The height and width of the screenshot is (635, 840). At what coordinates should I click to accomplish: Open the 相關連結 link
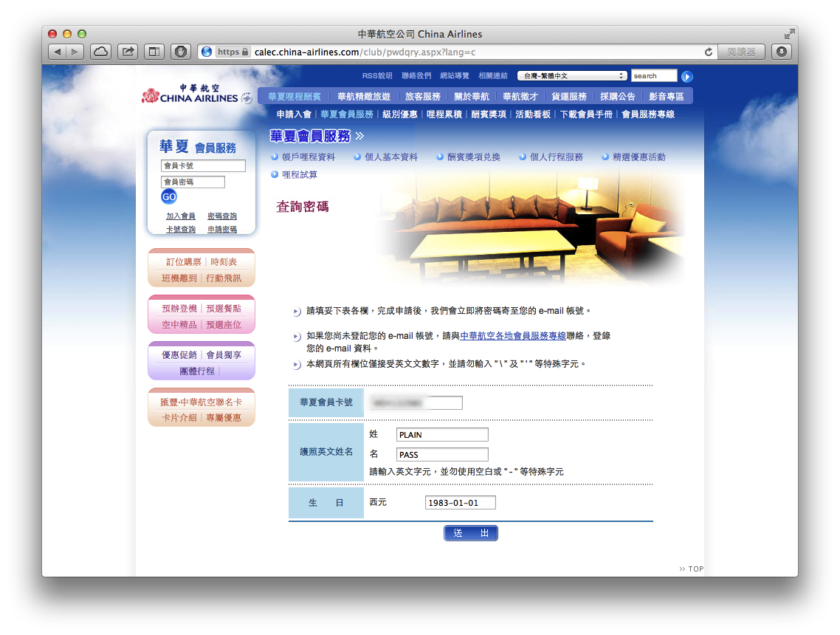[x=493, y=75]
